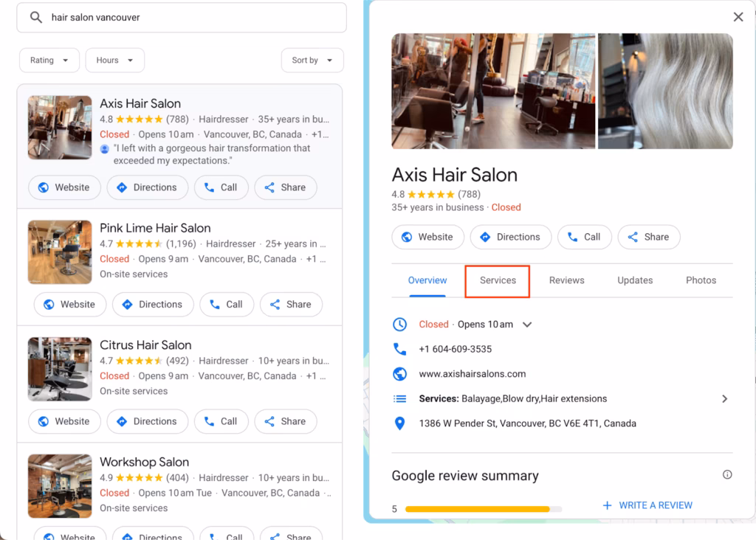The width and height of the screenshot is (756, 540).
Task: Switch to the Photos tab
Action: point(701,280)
